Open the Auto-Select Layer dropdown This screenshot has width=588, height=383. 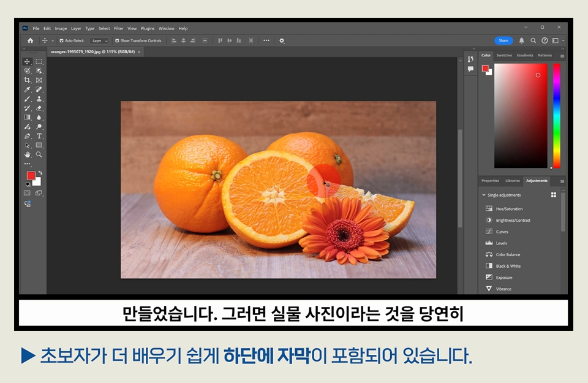point(99,40)
